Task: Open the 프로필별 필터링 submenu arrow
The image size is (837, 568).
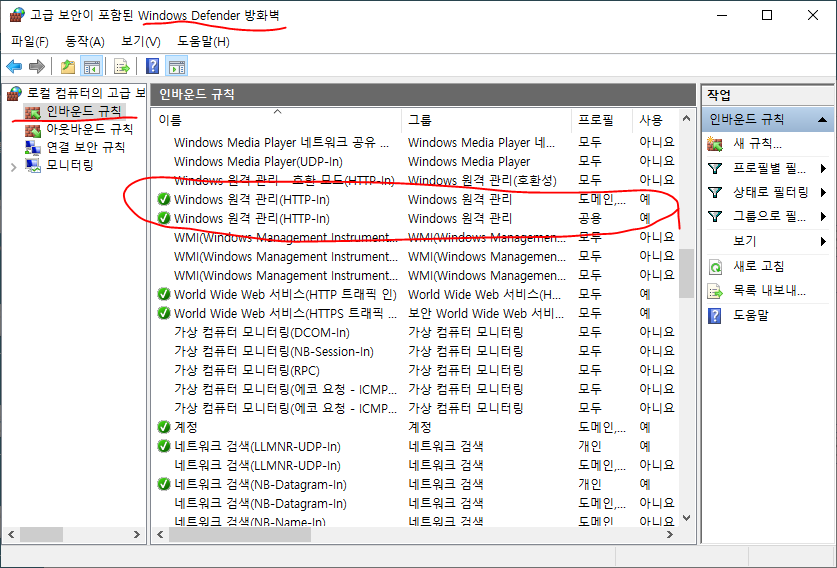Action: click(x=823, y=169)
